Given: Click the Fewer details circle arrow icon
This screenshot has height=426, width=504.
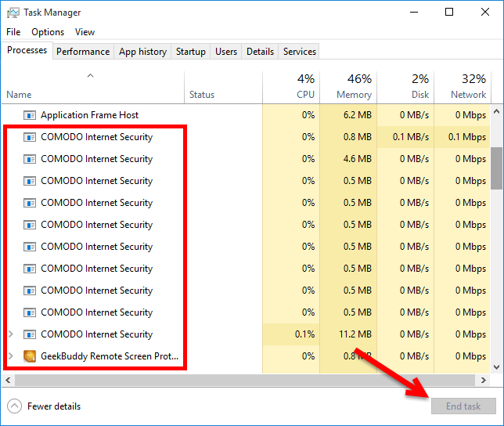Looking at the screenshot, I should coord(14,406).
